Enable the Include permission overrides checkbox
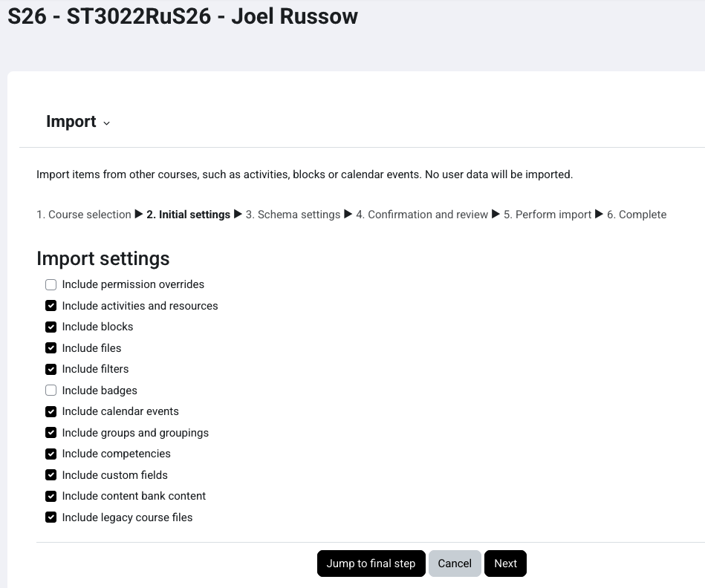The height and width of the screenshot is (588, 705). pyautogui.click(x=51, y=284)
